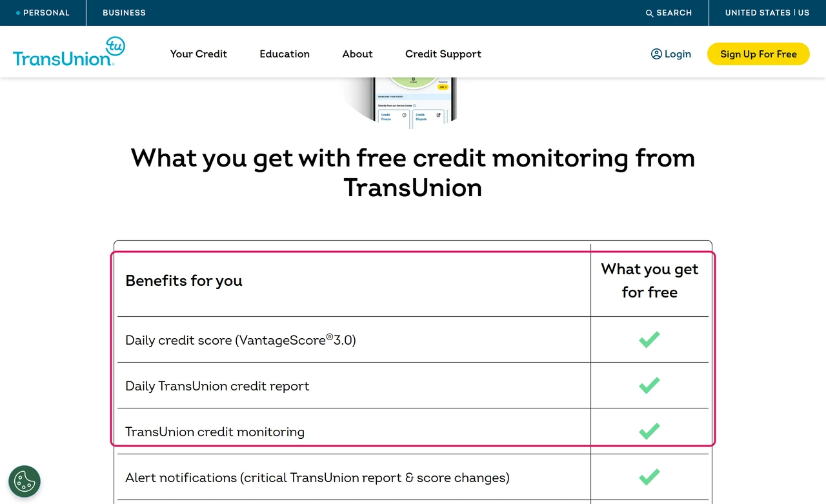
Task: Switch to the Personal tab
Action: [43, 13]
